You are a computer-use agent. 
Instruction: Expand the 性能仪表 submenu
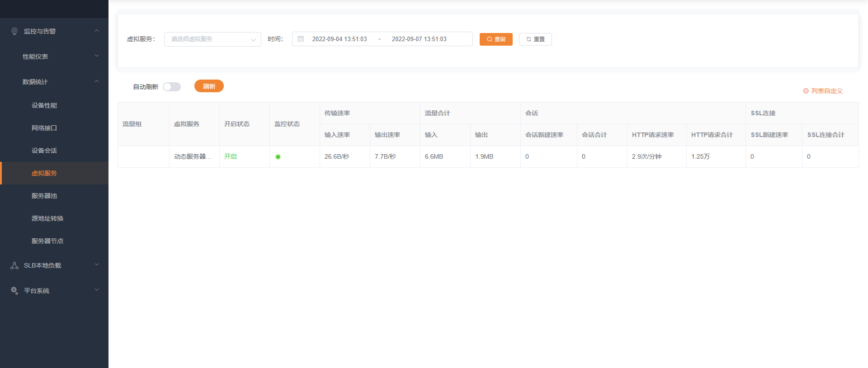pos(96,56)
